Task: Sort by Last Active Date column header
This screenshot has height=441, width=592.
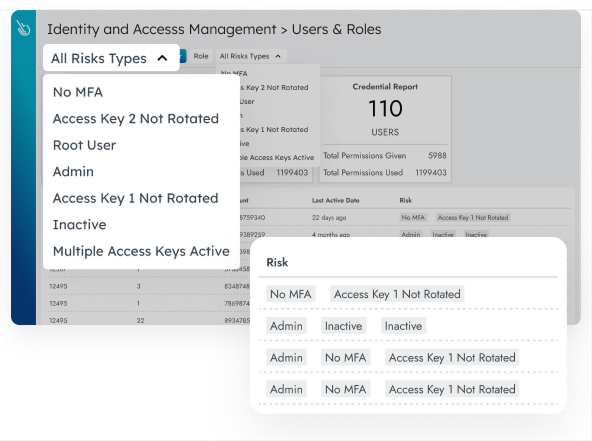Action: (336, 200)
